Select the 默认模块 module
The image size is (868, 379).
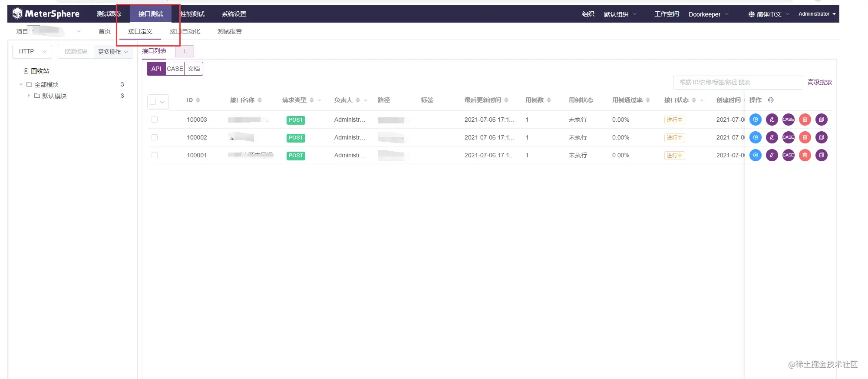coord(54,96)
